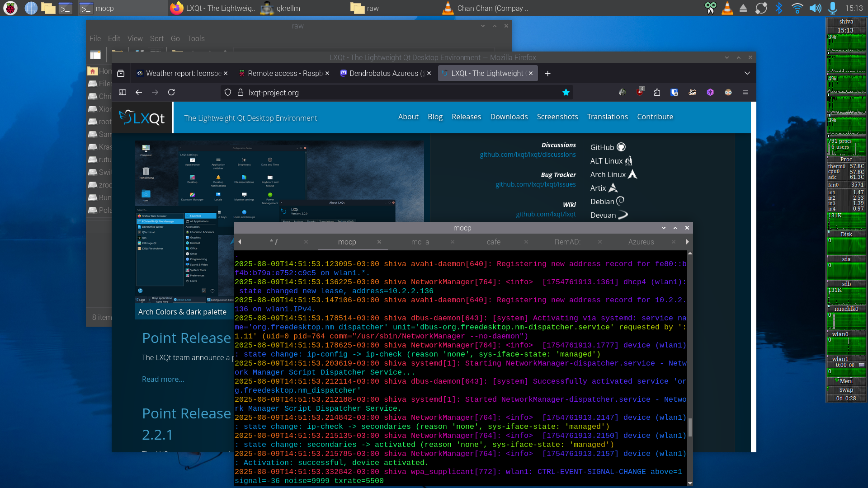Open the Downloads nav link
Screen dimensions: 868x488
coord(509,117)
